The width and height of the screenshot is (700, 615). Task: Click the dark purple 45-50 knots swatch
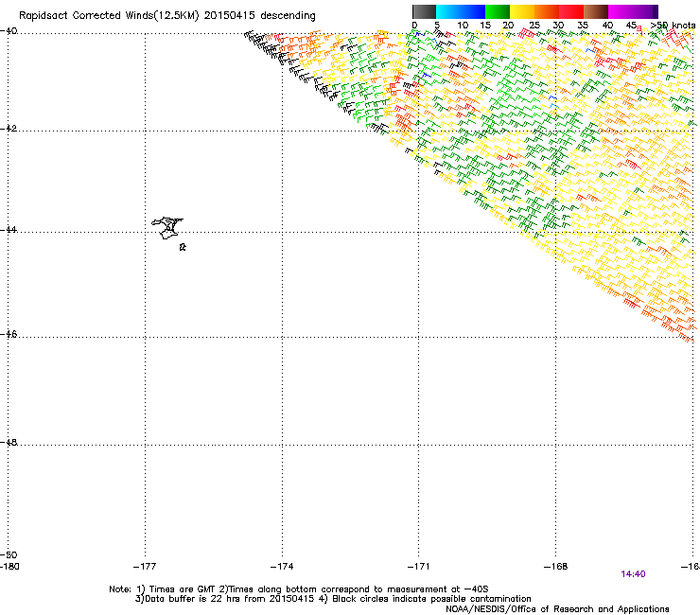coord(645,11)
